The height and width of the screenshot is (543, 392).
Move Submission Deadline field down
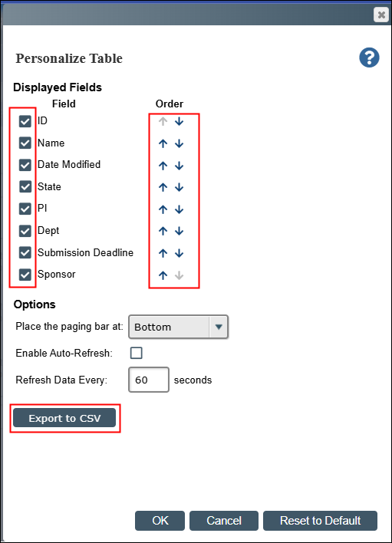click(179, 253)
